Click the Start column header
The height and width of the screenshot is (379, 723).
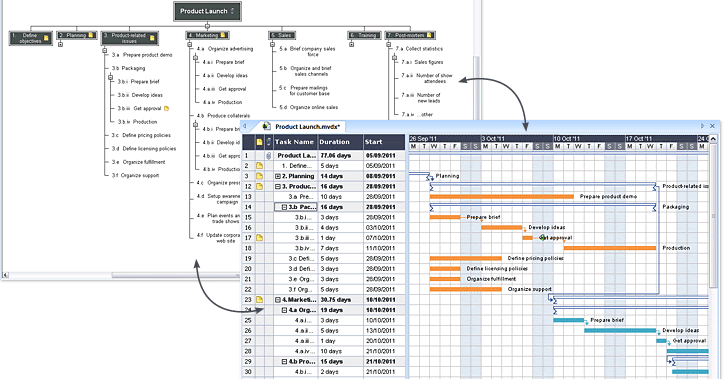384,142
